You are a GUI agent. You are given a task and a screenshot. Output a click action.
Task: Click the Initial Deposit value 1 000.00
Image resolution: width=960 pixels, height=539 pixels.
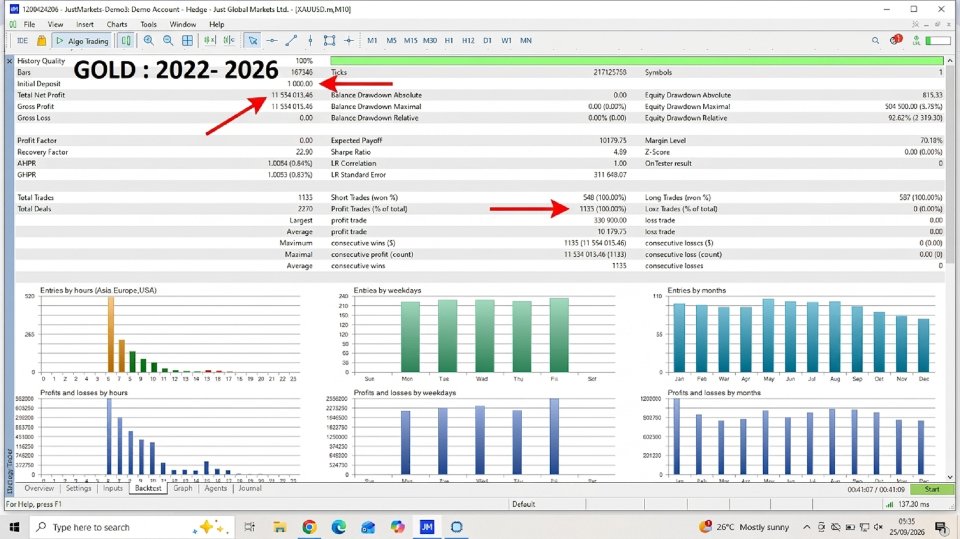pos(300,84)
